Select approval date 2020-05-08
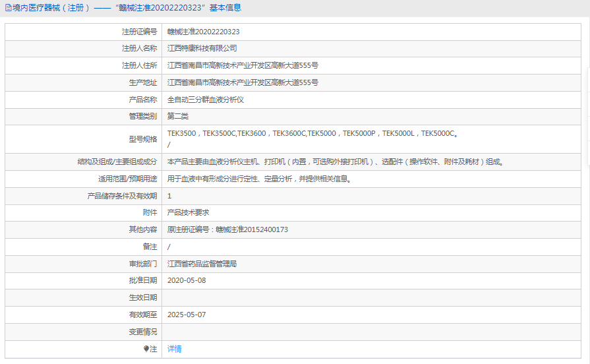 pyautogui.click(x=187, y=280)
